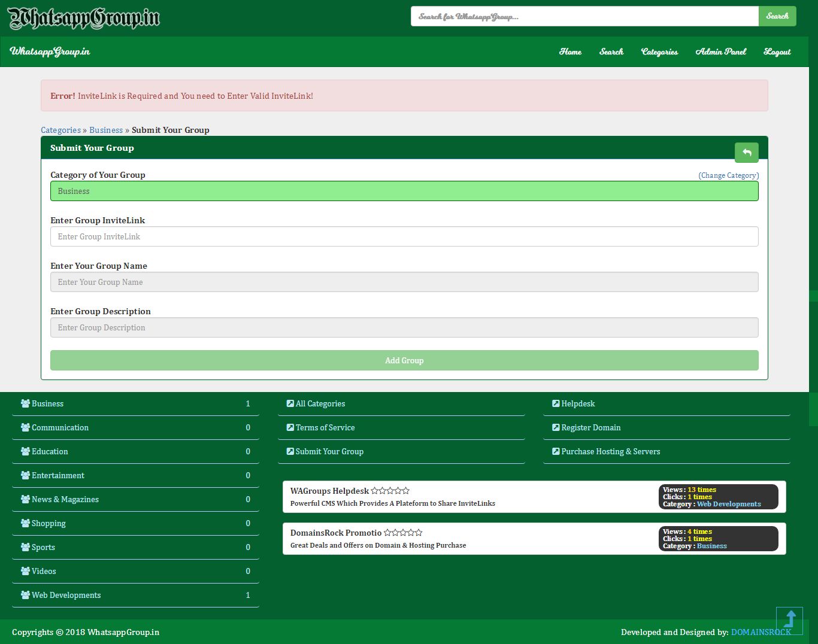Open the Admin Panel menu item

[x=721, y=52]
